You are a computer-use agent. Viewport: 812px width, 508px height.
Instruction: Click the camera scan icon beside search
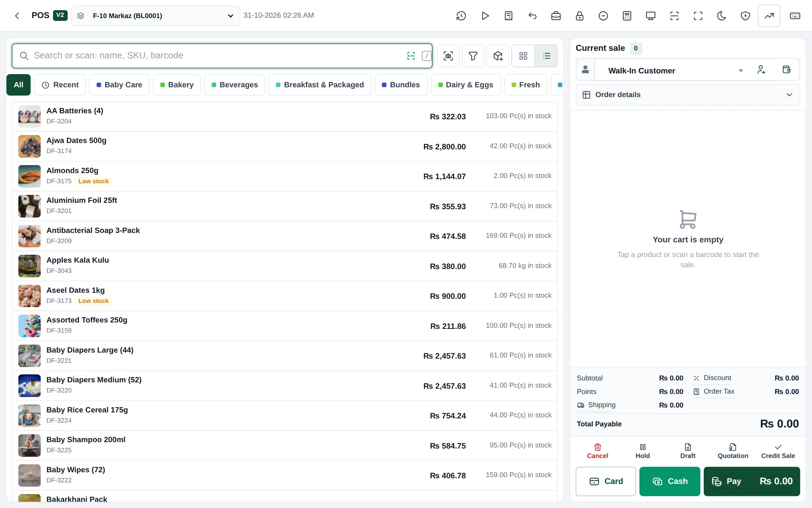[x=448, y=56]
